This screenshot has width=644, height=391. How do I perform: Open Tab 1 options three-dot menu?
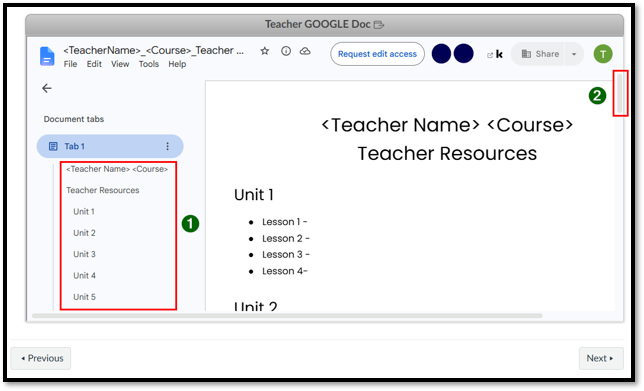[x=167, y=146]
